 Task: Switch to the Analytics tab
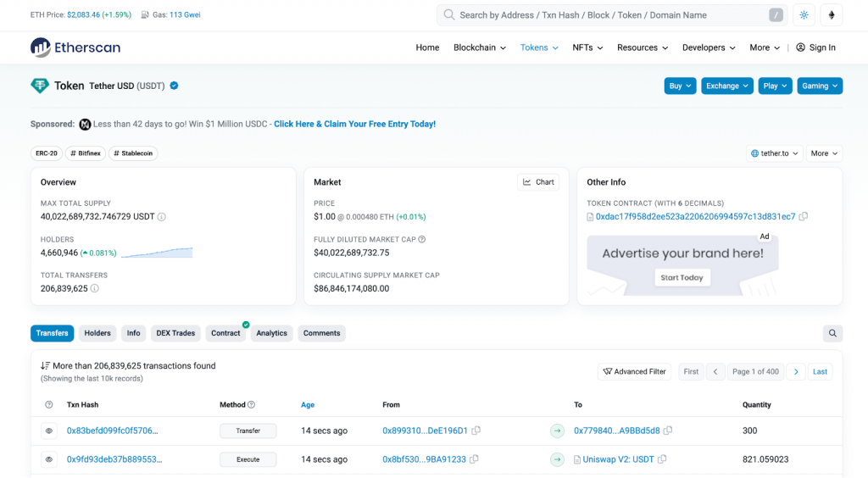272,333
